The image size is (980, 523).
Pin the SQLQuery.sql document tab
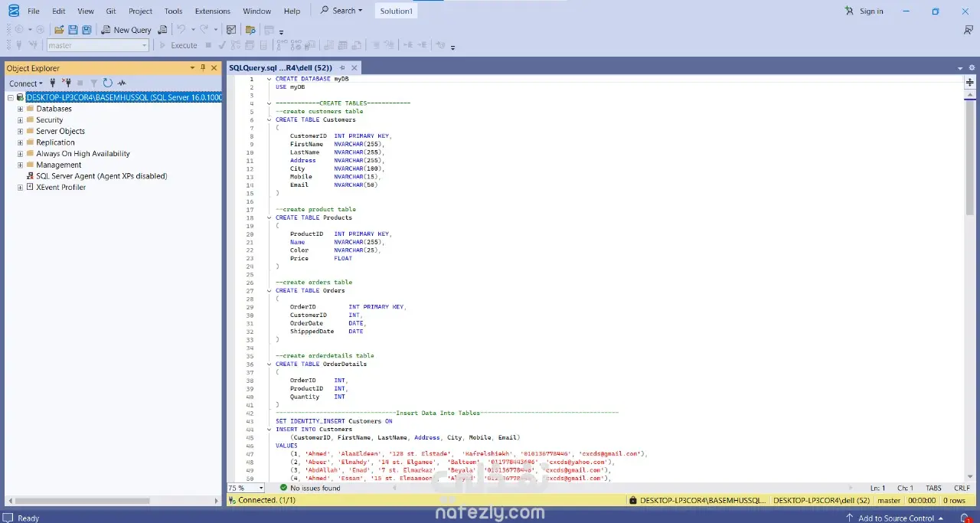[342, 68]
